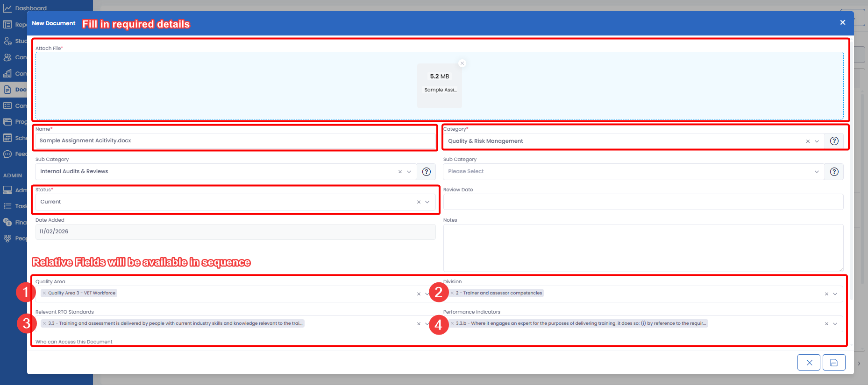Open the Status dropdown arrow

427,202
